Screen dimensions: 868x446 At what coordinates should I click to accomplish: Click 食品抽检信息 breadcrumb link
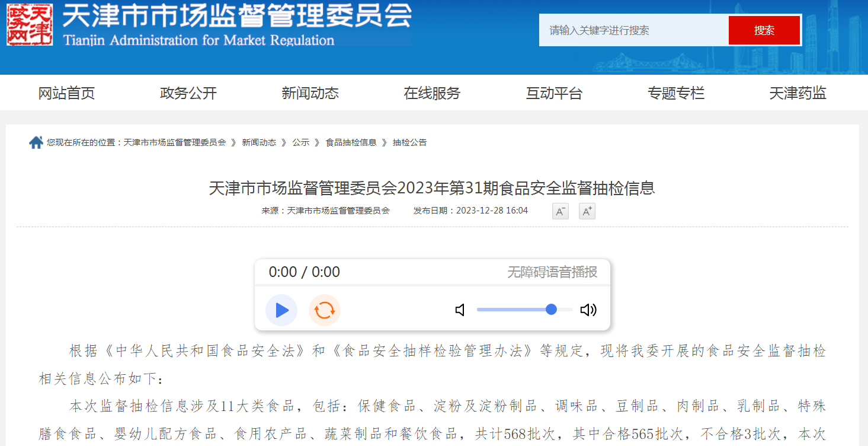tap(351, 143)
